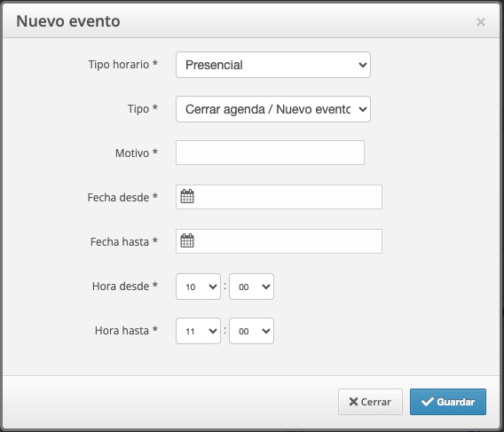Open Hora hasta minutes selector
Image resolution: width=504 pixels, height=432 pixels.
(251, 331)
